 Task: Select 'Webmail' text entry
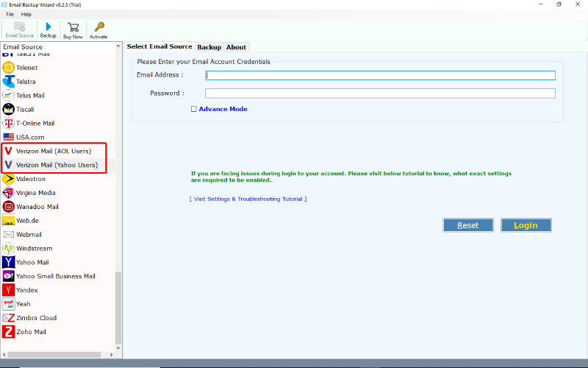(x=29, y=234)
